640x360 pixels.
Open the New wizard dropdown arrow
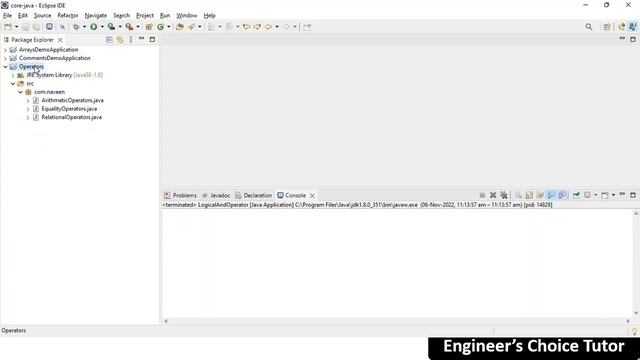tap(16, 27)
